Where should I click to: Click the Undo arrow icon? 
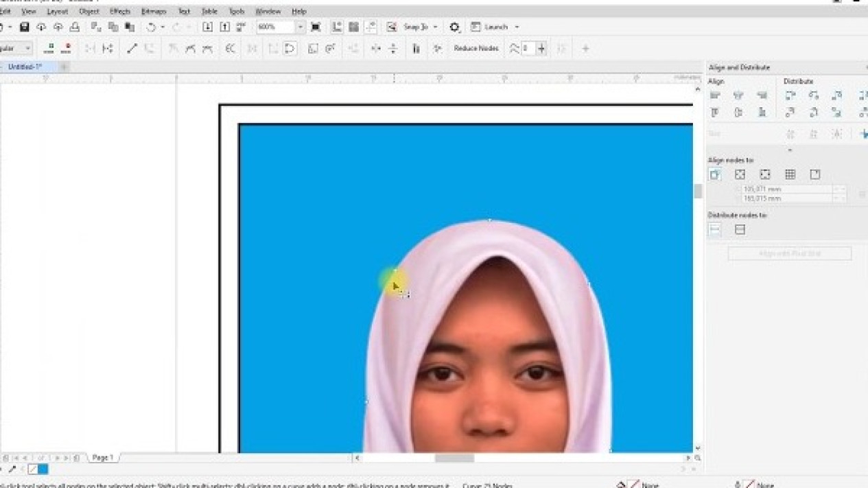pyautogui.click(x=151, y=27)
